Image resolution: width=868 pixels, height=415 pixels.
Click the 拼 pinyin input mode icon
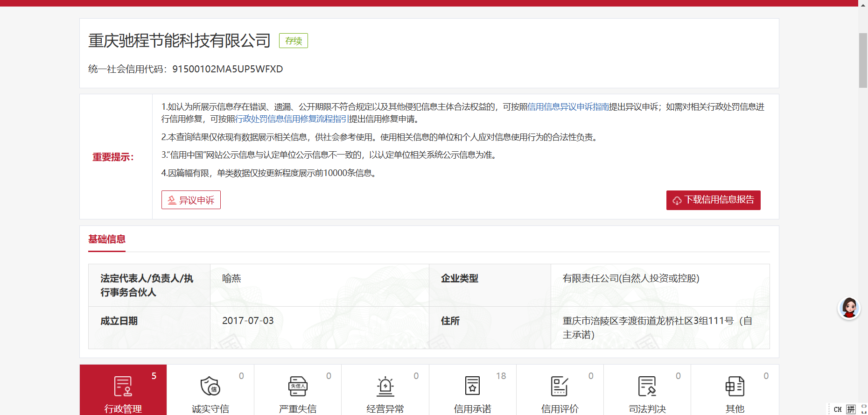pyautogui.click(x=851, y=409)
